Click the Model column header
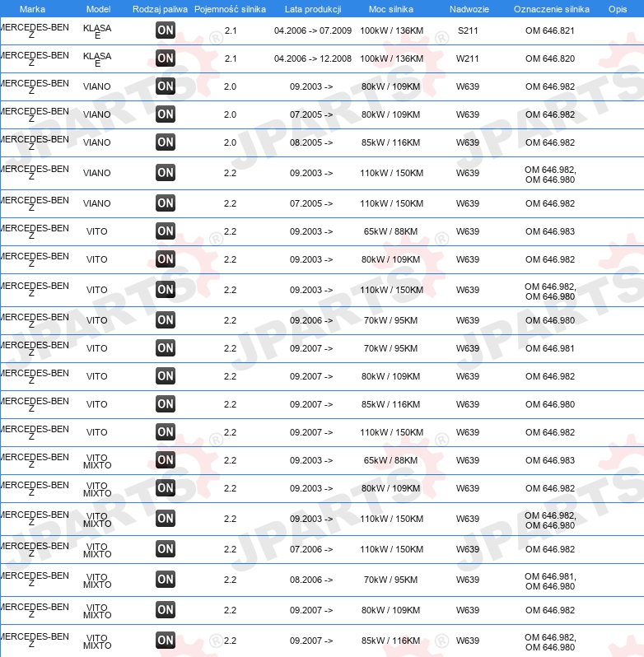Screen dimensions: 644x657 pyautogui.click(x=99, y=9)
